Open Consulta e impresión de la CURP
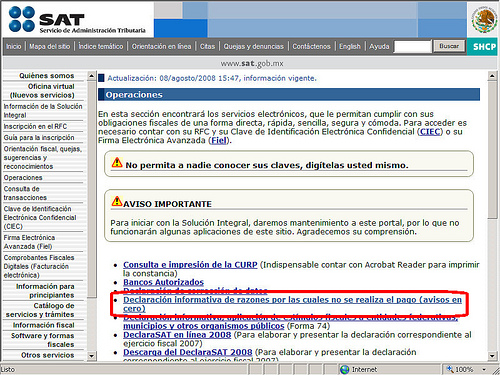Screen dimensions: 500x375 190,265
